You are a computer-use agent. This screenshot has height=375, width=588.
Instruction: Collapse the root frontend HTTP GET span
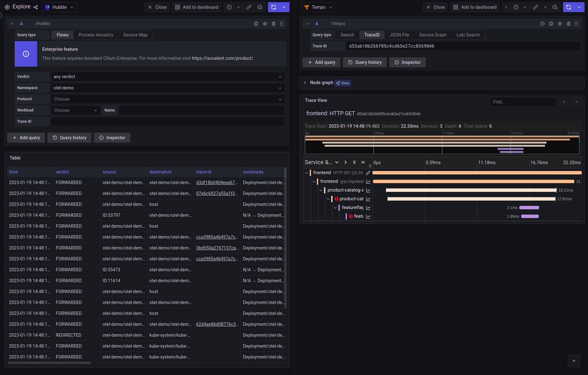pos(307,173)
